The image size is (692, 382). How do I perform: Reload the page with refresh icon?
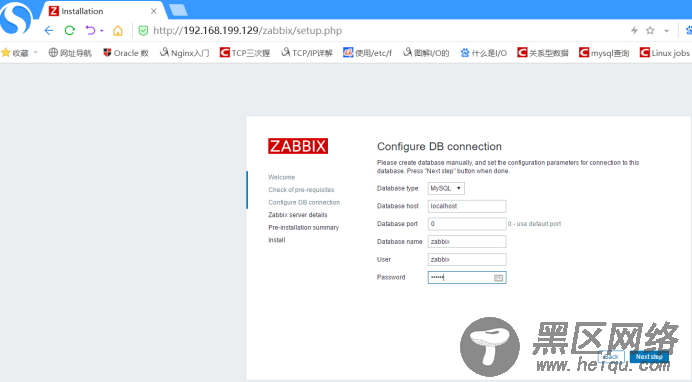click(70, 30)
